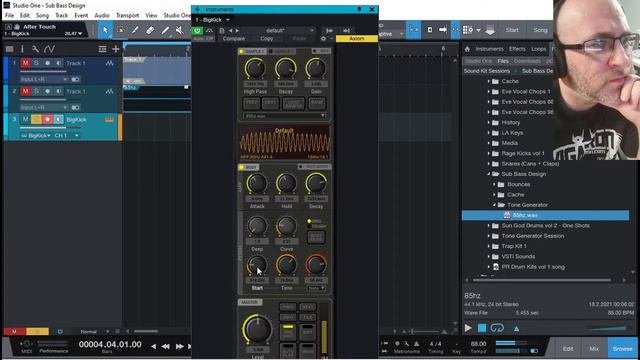The image size is (640, 360).
Task: Open the Song menu
Action: (42, 16)
